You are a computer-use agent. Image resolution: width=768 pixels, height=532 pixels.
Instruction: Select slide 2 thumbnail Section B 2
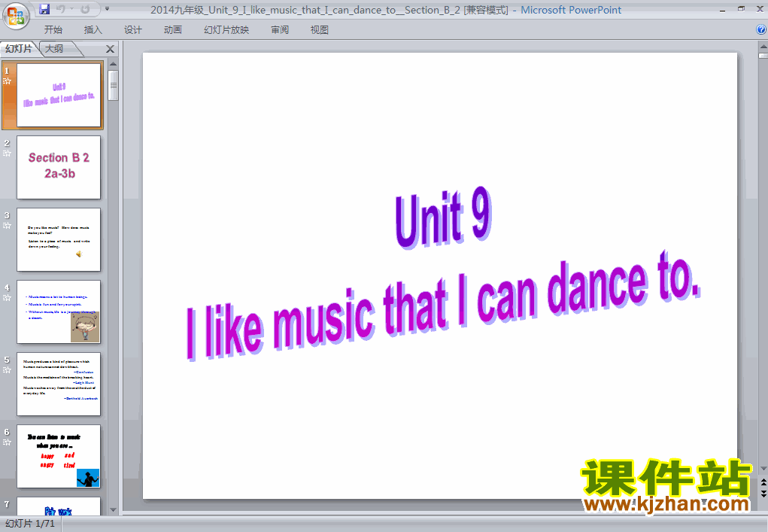59,168
